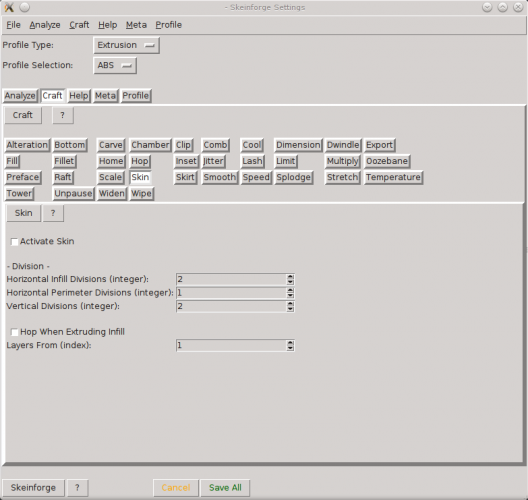Increase Horizontal Infill Divisions with up arrow

point(290,277)
